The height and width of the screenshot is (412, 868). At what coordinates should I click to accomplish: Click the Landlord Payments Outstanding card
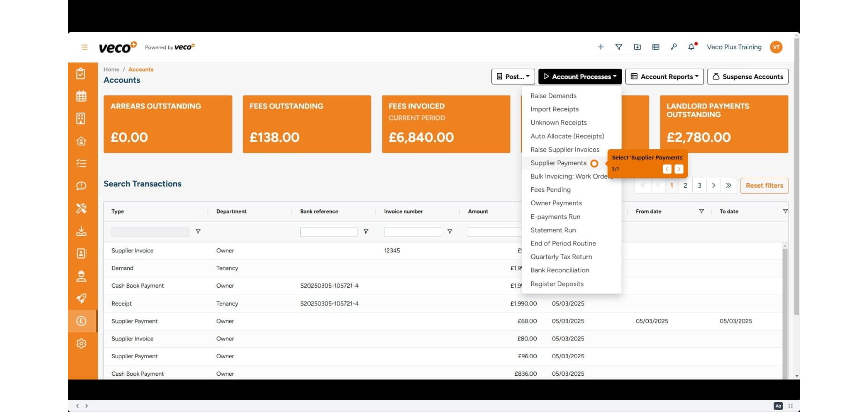tap(724, 124)
